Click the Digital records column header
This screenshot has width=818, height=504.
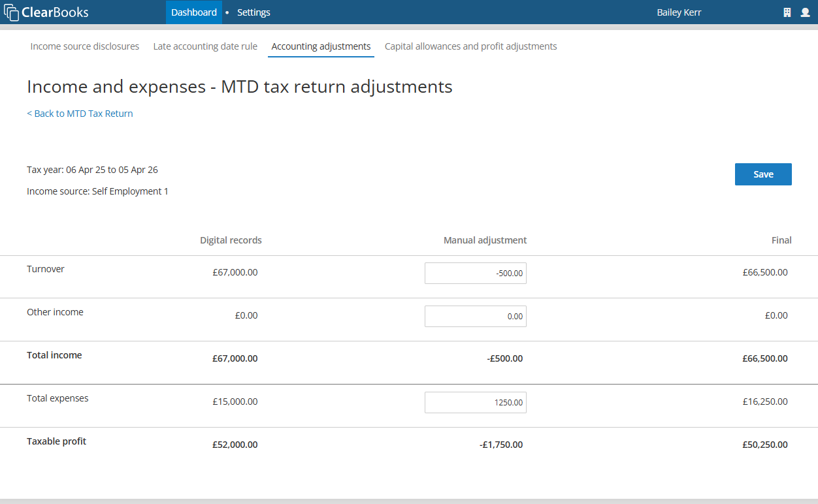pyautogui.click(x=231, y=240)
